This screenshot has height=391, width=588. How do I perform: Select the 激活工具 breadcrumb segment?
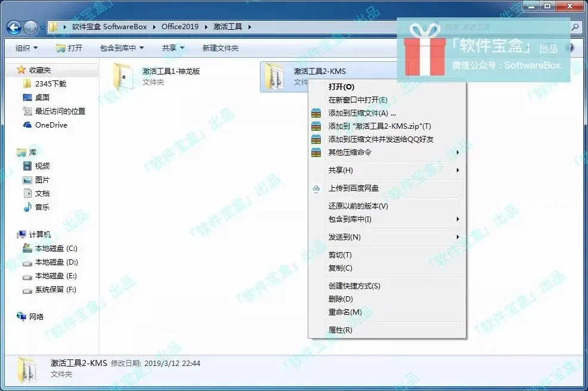[x=228, y=27]
